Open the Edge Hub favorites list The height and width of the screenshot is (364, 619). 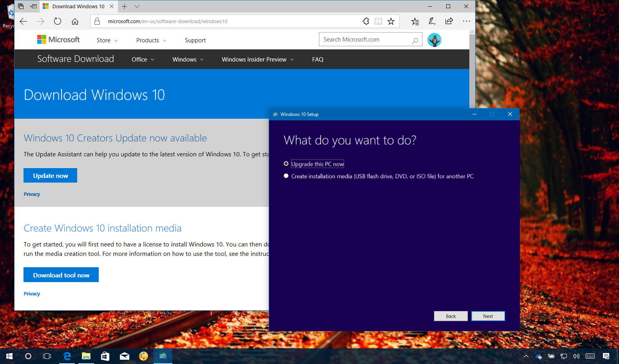415,22
